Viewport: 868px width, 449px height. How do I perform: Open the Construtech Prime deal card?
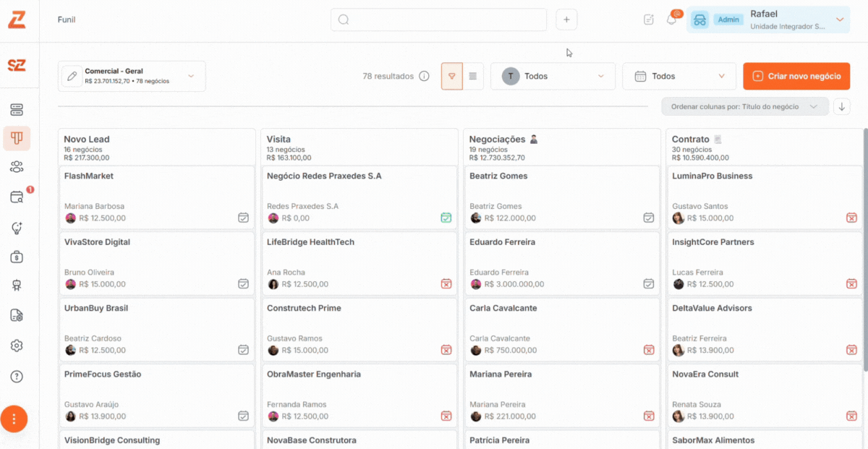359,328
